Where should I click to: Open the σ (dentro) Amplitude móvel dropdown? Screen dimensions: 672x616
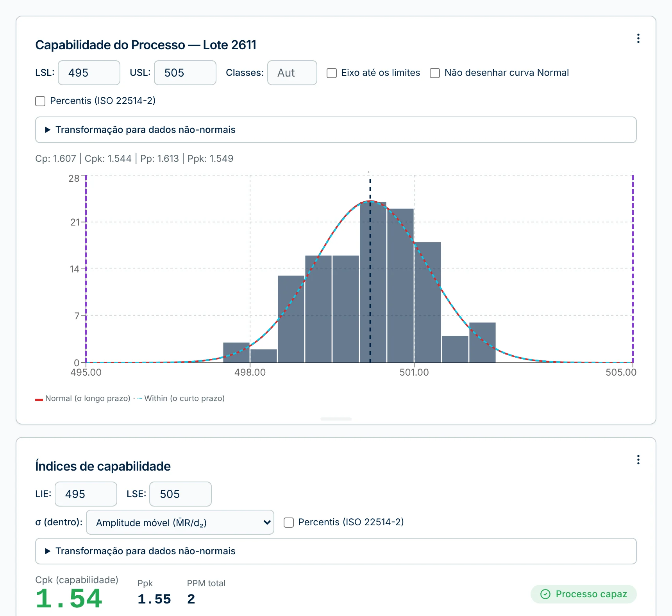[180, 522]
